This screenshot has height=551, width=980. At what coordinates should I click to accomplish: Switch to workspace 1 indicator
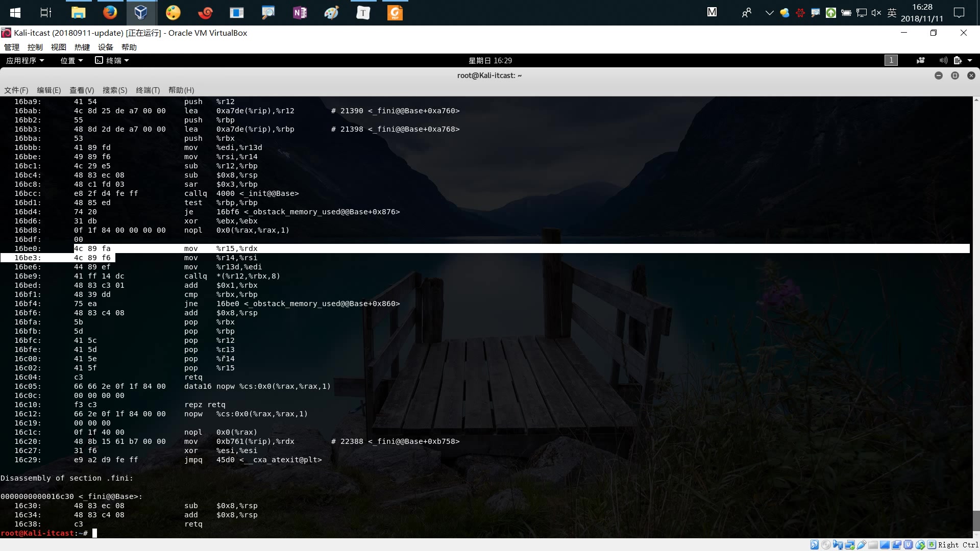tap(891, 60)
